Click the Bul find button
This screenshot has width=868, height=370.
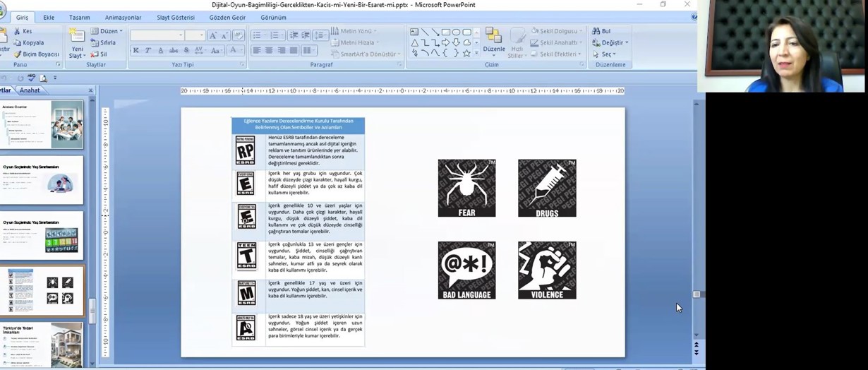point(601,31)
